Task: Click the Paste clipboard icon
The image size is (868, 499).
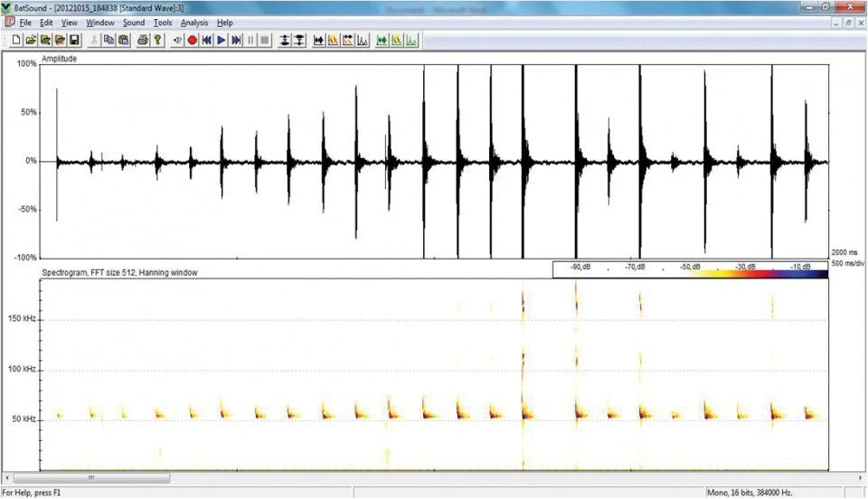Action: click(124, 40)
